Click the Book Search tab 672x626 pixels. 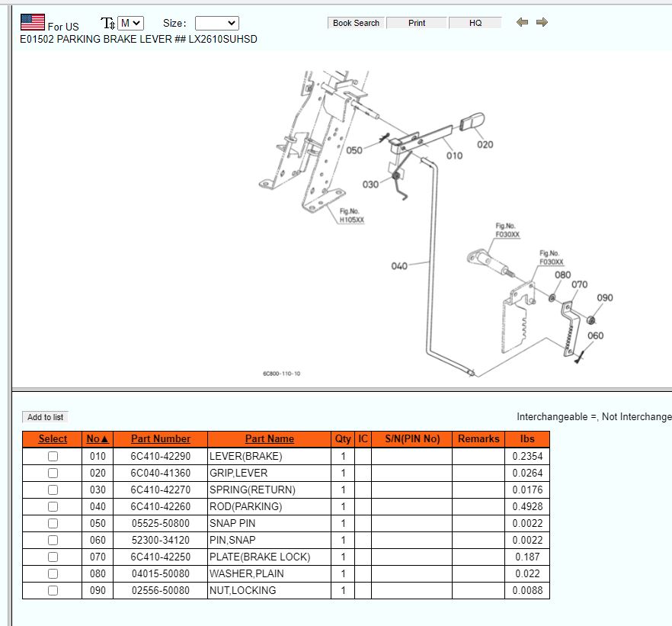(356, 23)
